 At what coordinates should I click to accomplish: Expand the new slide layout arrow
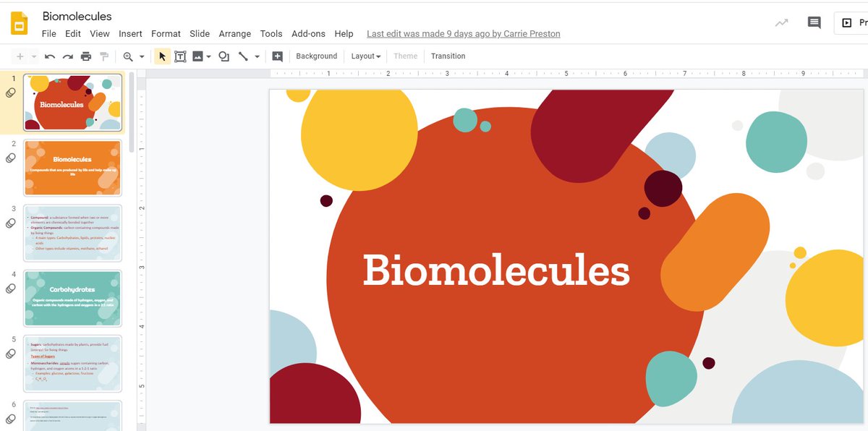(x=33, y=56)
